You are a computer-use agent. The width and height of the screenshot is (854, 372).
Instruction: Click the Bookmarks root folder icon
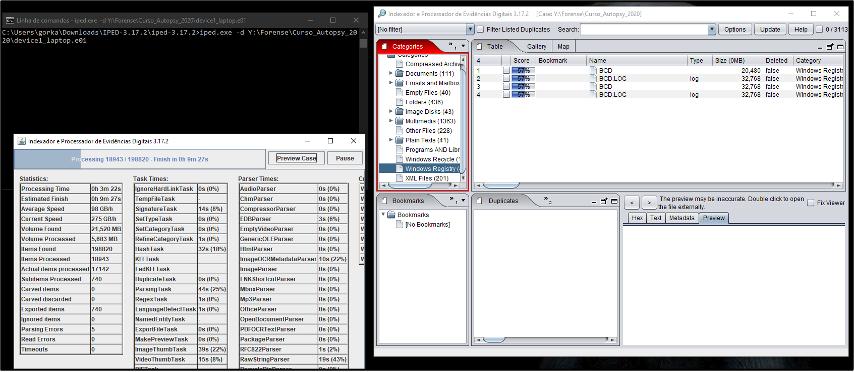[x=391, y=215]
